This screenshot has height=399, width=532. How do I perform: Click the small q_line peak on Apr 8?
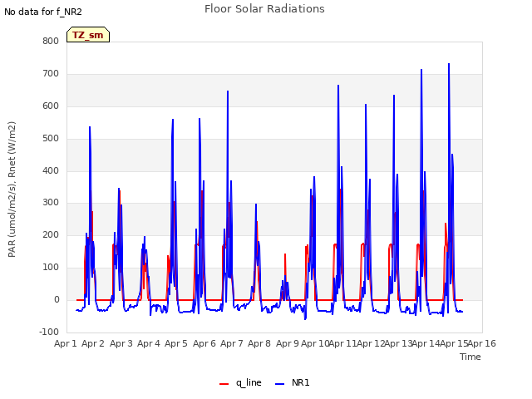coord(285,254)
